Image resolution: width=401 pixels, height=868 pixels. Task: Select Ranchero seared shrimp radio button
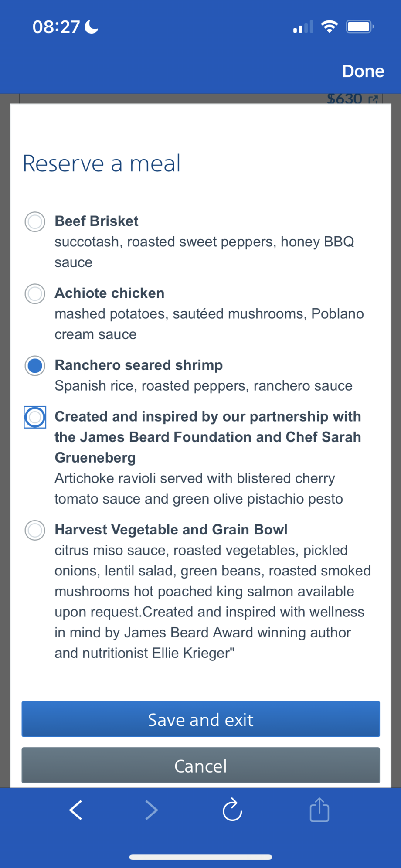[35, 365]
